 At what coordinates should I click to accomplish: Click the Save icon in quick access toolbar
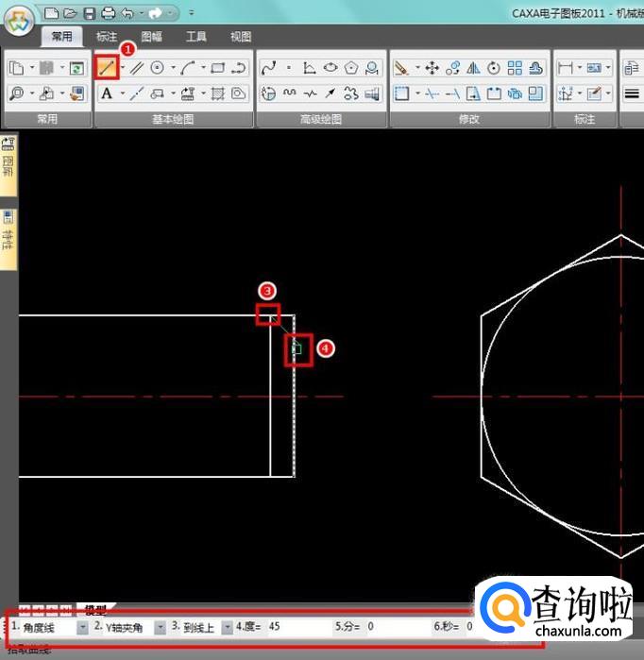[89, 13]
